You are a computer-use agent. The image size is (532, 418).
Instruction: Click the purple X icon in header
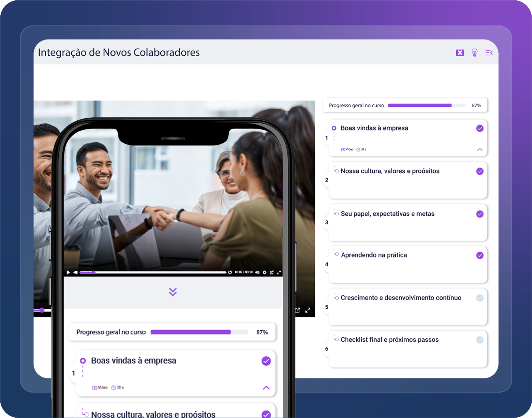[x=460, y=53]
